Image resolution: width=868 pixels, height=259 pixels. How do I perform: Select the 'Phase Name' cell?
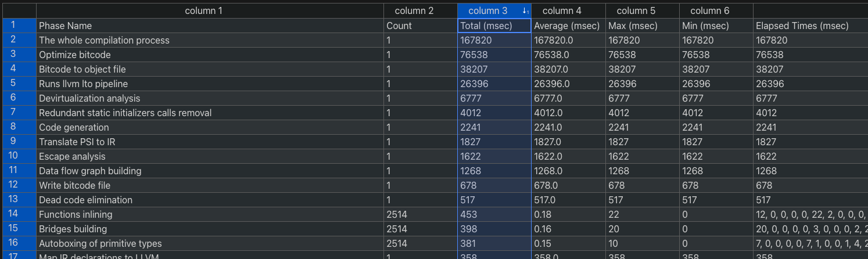[210, 26]
